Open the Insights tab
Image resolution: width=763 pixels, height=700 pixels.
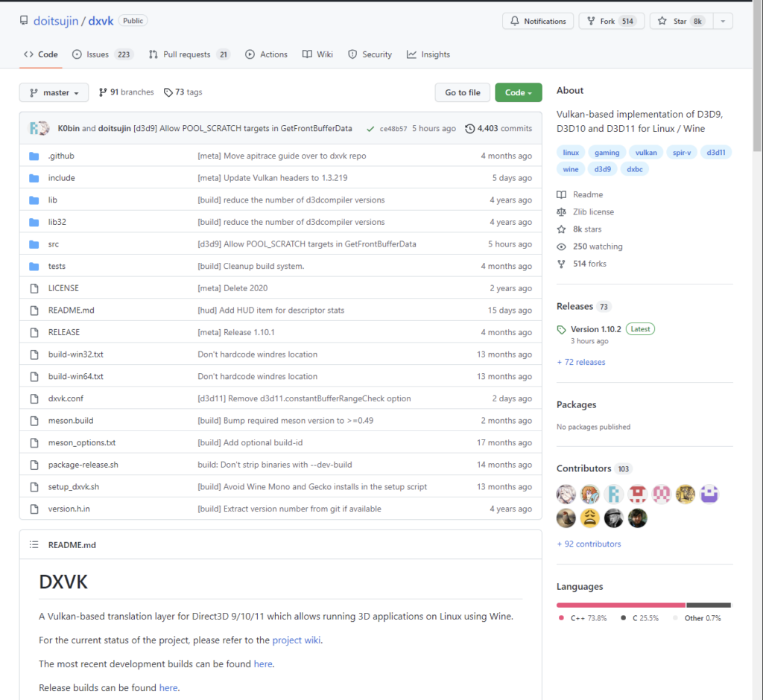pyautogui.click(x=428, y=54)
